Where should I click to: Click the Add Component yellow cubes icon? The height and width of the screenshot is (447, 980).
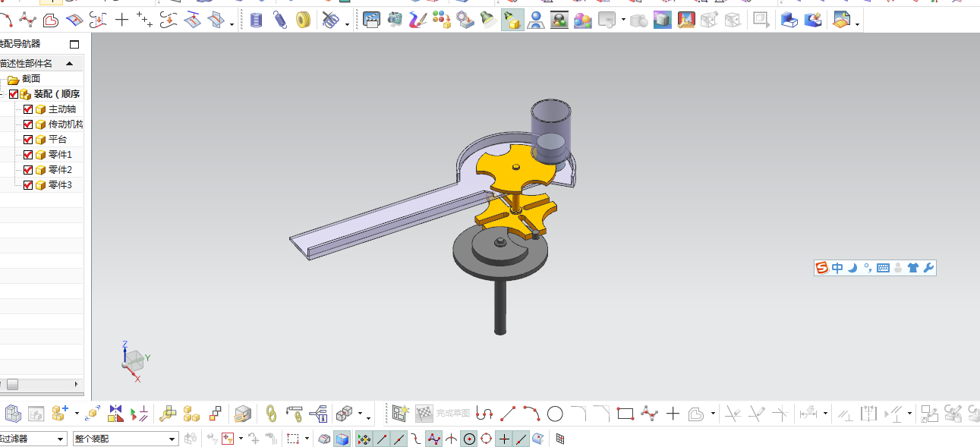(x=61, y=414)
